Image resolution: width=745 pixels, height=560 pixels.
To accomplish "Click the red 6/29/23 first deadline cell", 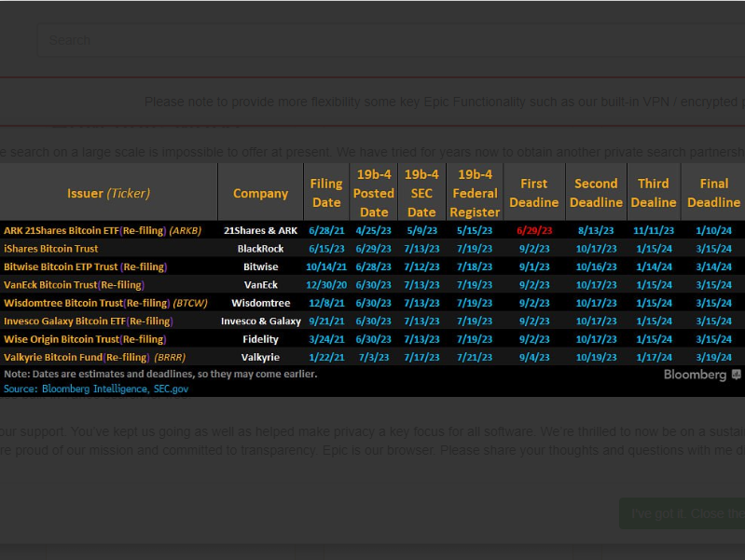I will (x=534, y=230).
